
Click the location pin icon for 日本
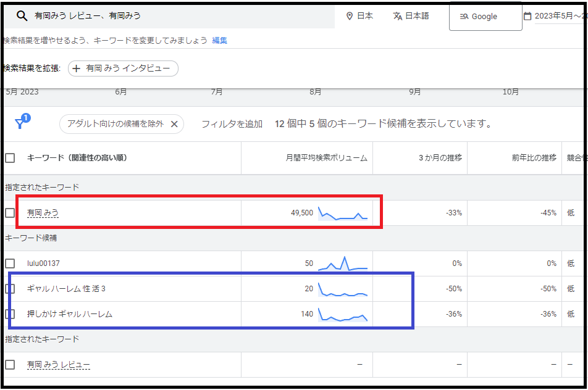click(x=350, y=16)
